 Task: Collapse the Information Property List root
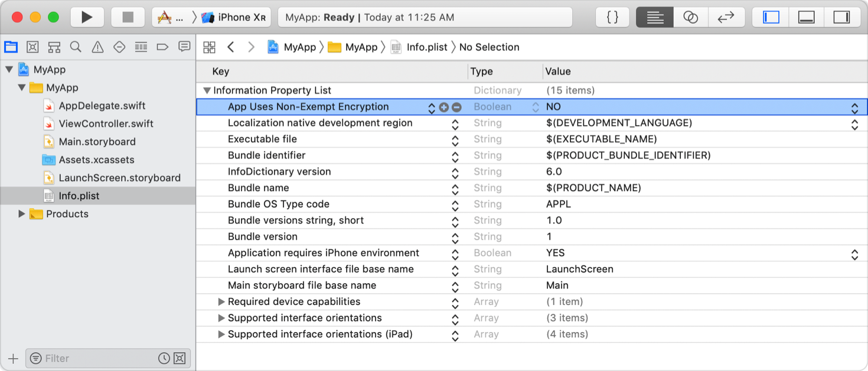point(207,91)
